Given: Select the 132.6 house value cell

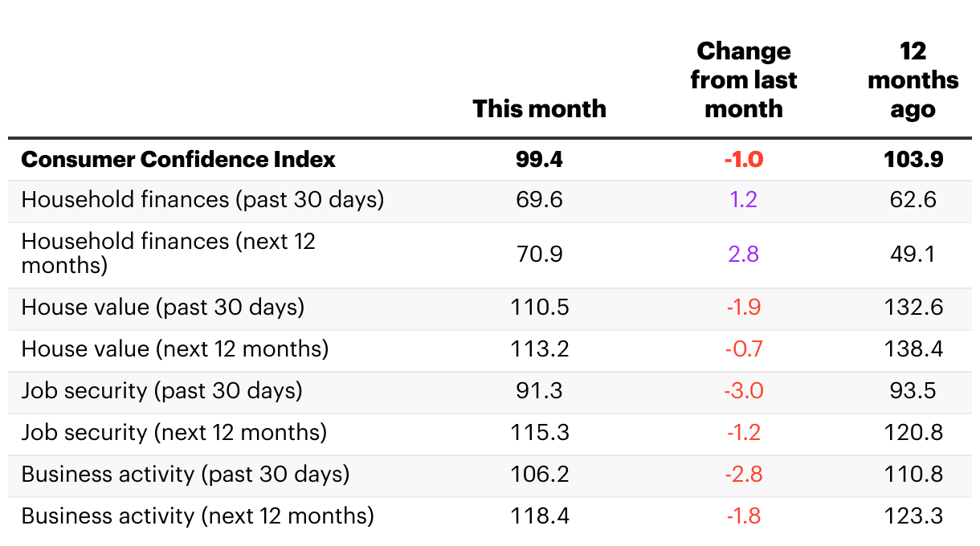Looking at the screenshot, I should tap(913, 308).
